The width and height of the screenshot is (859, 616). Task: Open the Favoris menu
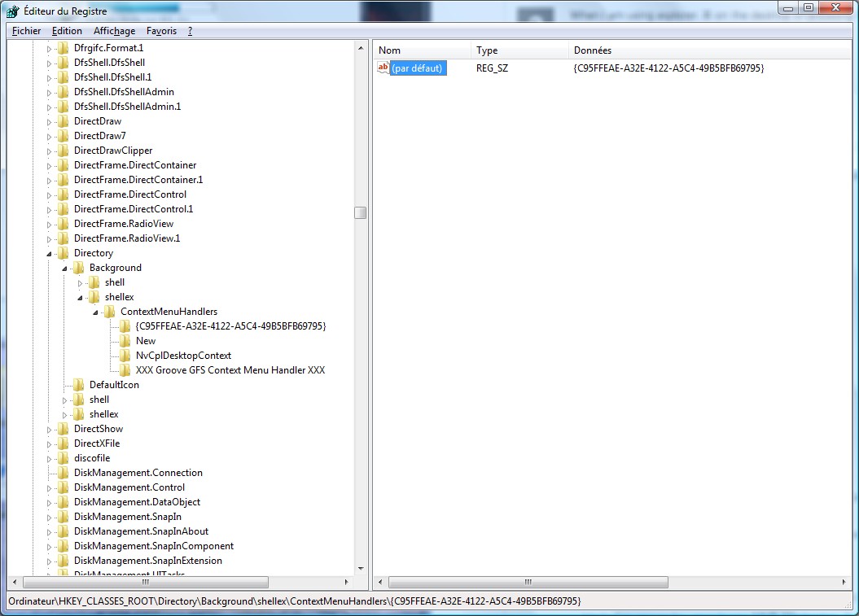pyautogui.click(x=161, y=31)
